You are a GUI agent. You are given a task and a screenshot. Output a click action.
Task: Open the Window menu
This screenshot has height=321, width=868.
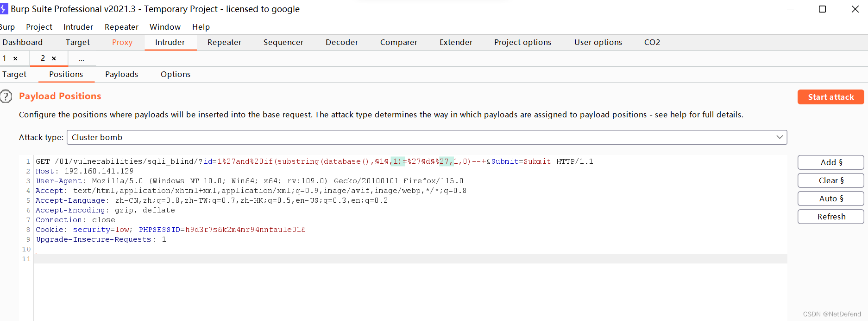point(165,27)
